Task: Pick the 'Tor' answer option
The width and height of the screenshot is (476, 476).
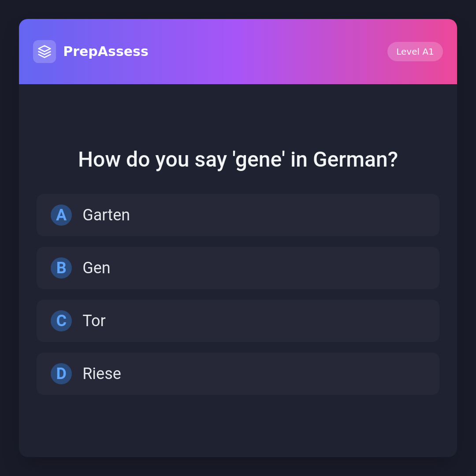Action: pos(238,321)
